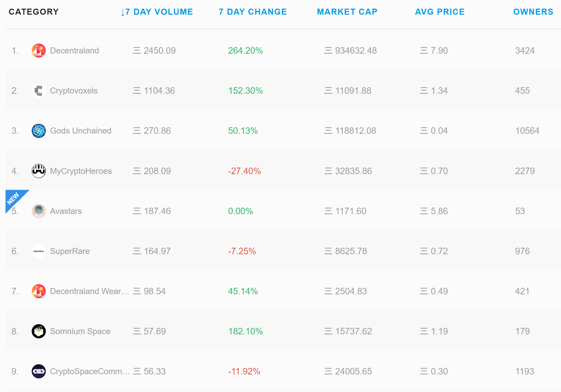Click the CryptoSpaceCommanders CSC icon

38,371
